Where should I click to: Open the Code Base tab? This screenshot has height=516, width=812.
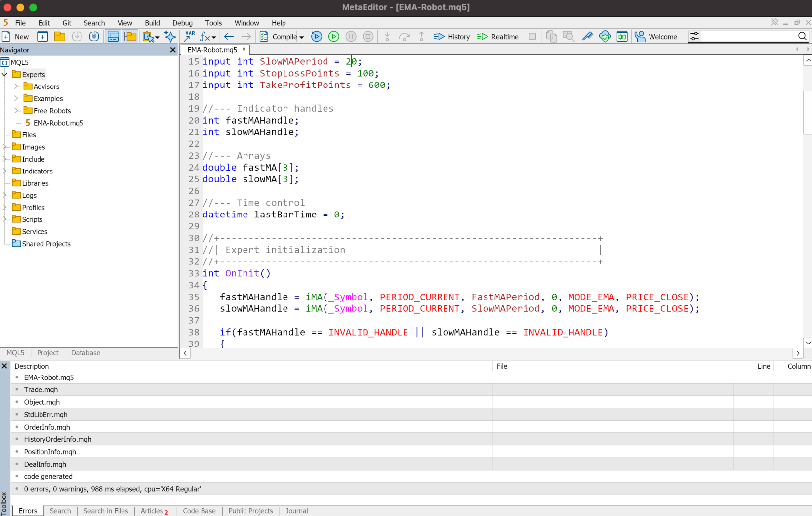[x=199, y=511]
